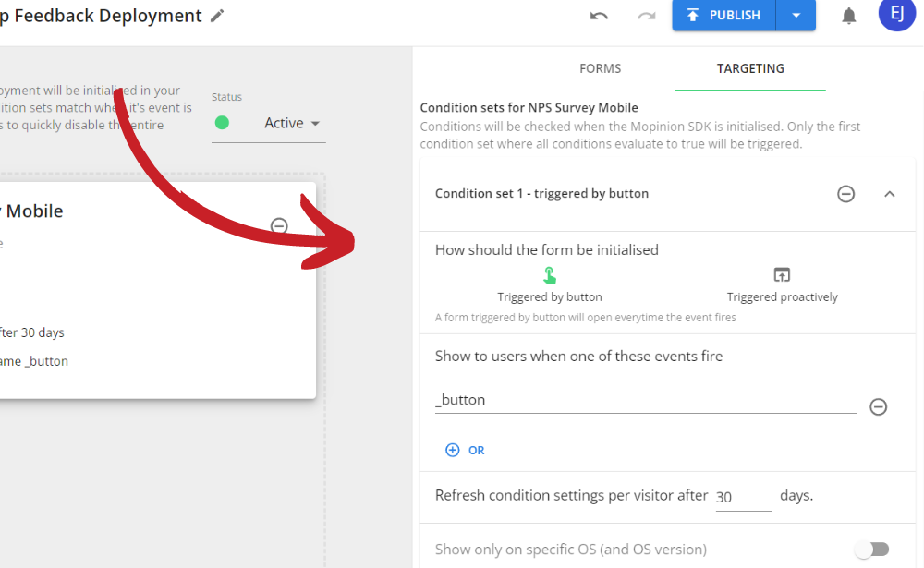Click the 30 days refresh input field
The image size is (924, 568).
tap(743, 496)
